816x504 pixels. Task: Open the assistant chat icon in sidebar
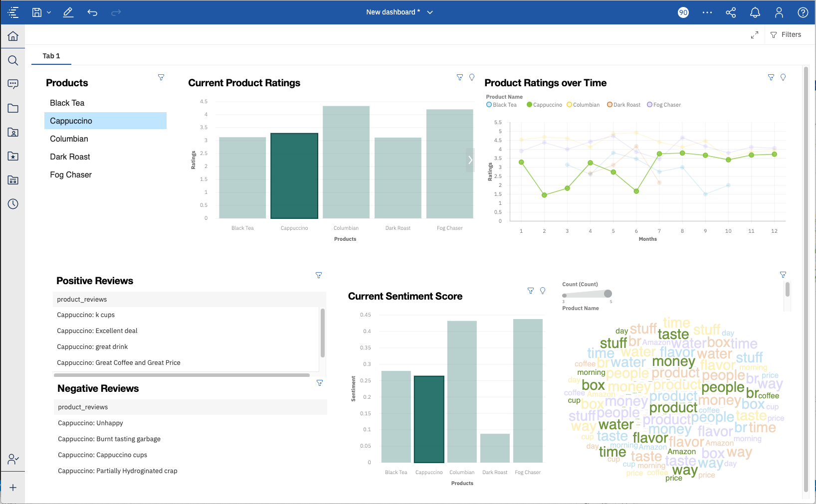(13, 84)
